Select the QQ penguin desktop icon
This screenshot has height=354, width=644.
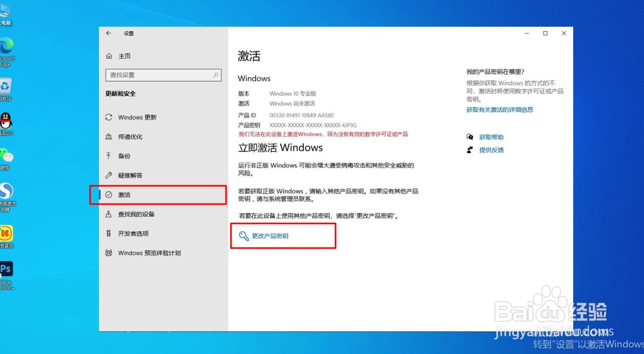pos(6,124)
